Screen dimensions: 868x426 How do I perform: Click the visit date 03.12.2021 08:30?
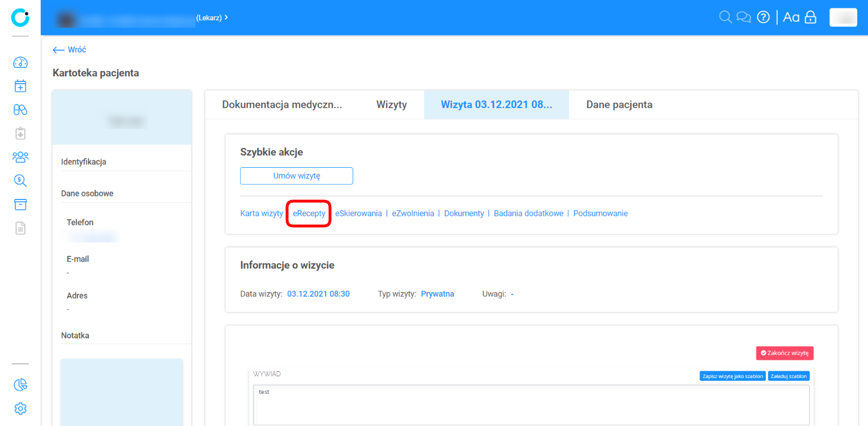pyautogui.click(x=319, y=294)
